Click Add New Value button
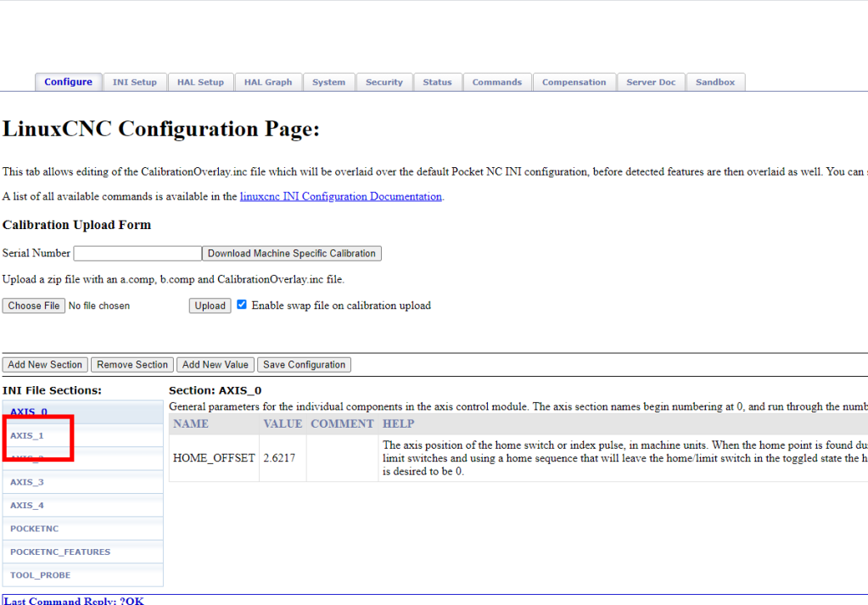 215,365
